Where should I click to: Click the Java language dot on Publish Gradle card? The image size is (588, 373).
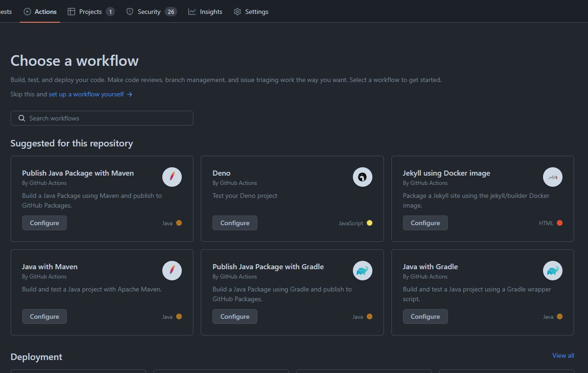click(x=370, y=316)
